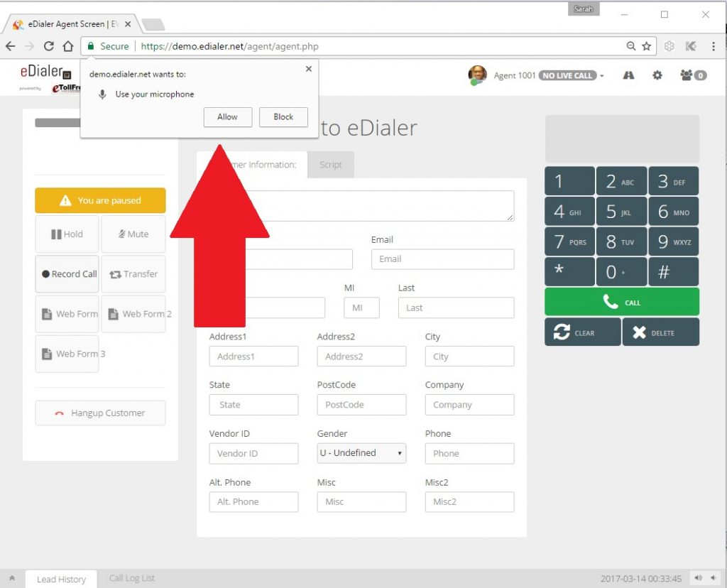The height and width of the screenshot is (588, 727).
Task: Allow microphone access in the popup
Action: coord(228,117)
